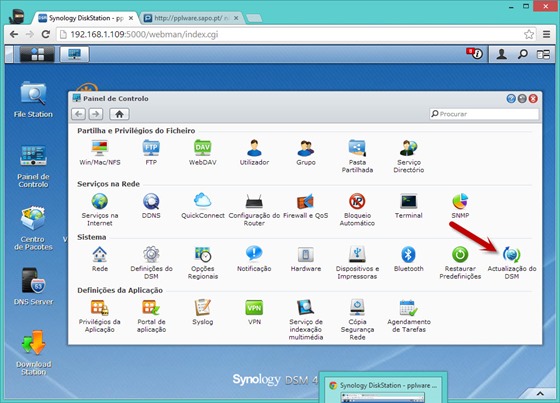The image size is (560, 403).
Task: Launch File Station from desktop
Action: point(33,100)
